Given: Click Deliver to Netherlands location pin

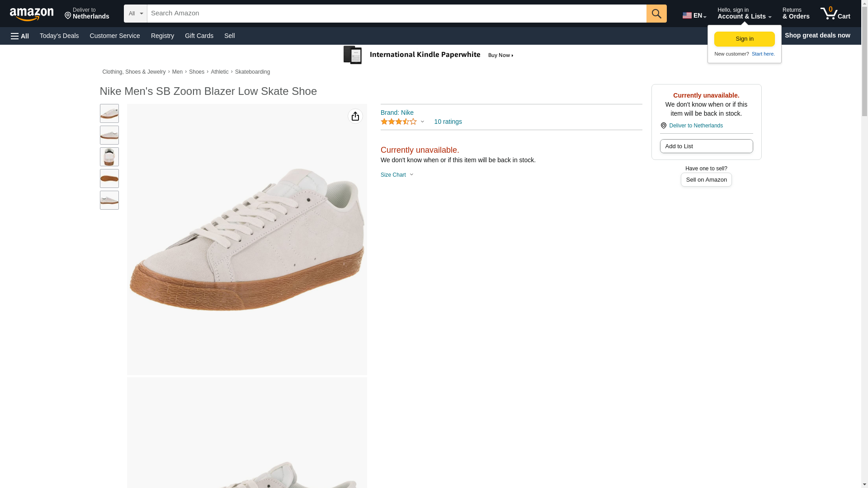Looking at the screenshot, I should 663,126.
